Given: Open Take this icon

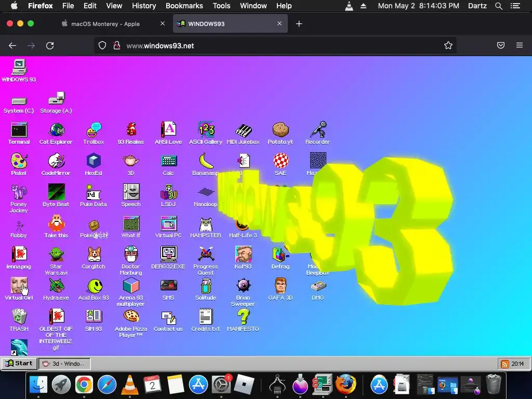Looking at the screenshot, I should (56, 223).
